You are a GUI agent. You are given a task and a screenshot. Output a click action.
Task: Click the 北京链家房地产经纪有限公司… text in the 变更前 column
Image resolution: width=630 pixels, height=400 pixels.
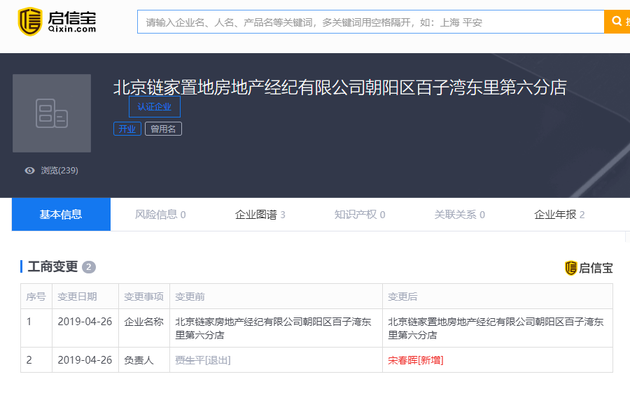(x=273, y=328)
